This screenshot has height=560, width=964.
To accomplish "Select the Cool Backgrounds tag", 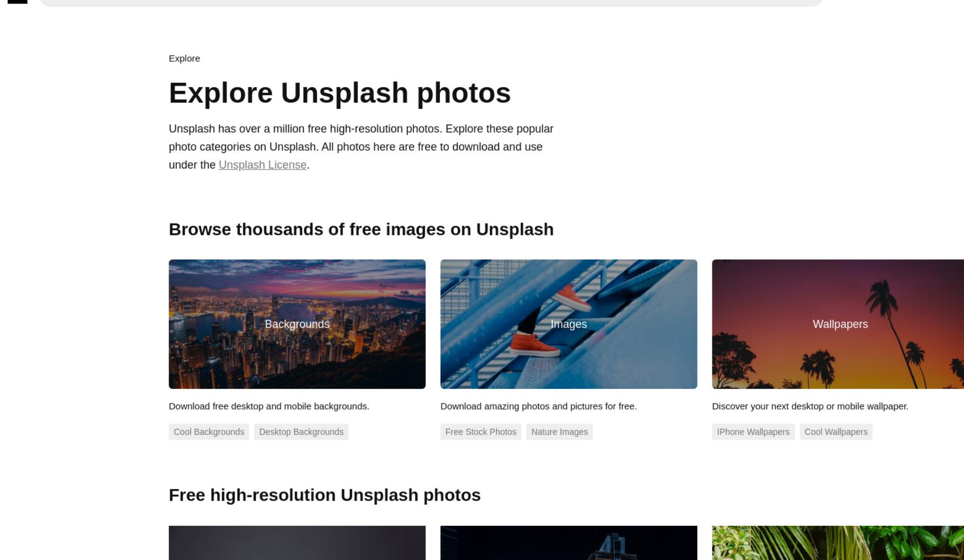I will click(x=209, y=432).
